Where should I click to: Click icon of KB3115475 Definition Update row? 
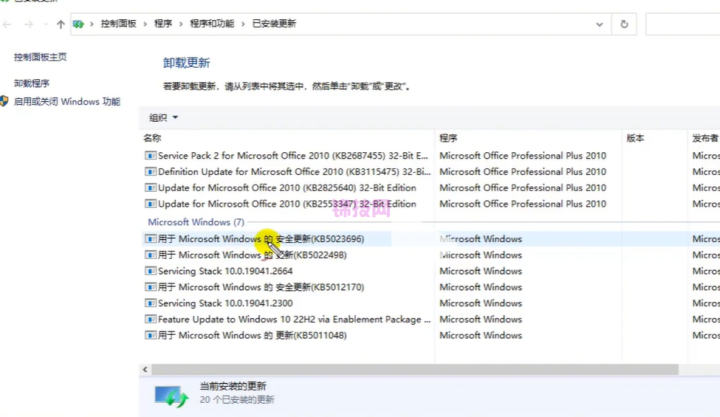tap(150, 172)
